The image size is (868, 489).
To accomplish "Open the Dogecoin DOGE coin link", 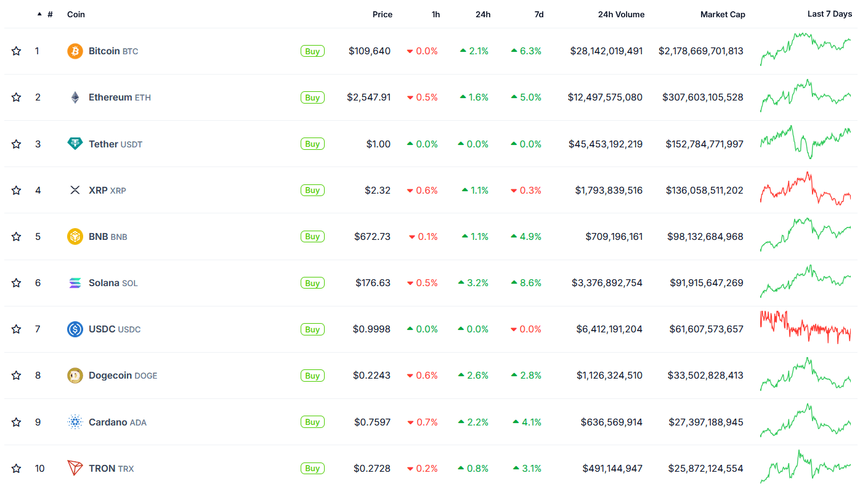I will 123,376.
